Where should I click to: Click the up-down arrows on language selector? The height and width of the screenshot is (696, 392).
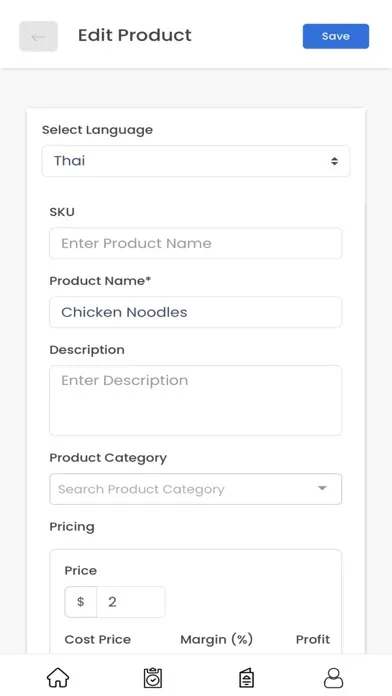coord(334,161)
